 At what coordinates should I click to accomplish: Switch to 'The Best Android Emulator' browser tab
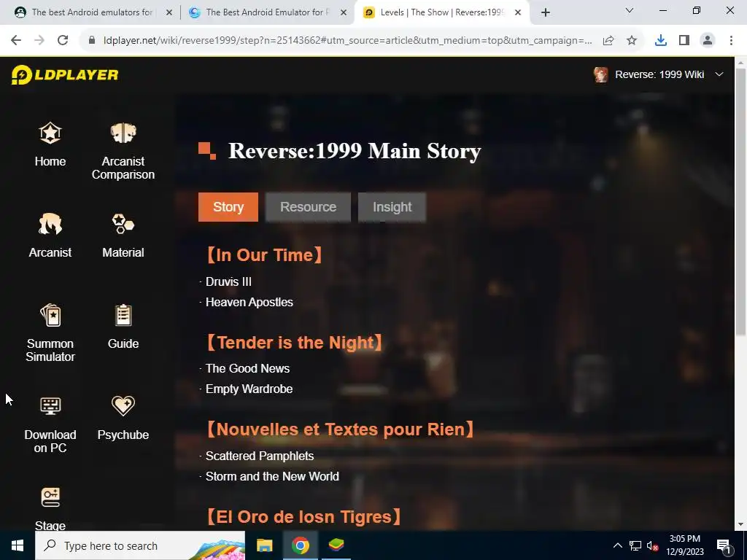tap(259, 12)
